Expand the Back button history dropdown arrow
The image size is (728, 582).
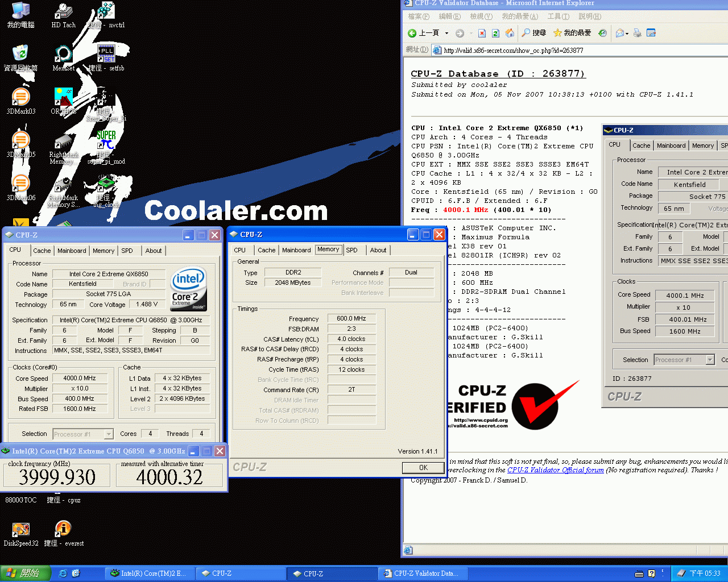point(446,33)
